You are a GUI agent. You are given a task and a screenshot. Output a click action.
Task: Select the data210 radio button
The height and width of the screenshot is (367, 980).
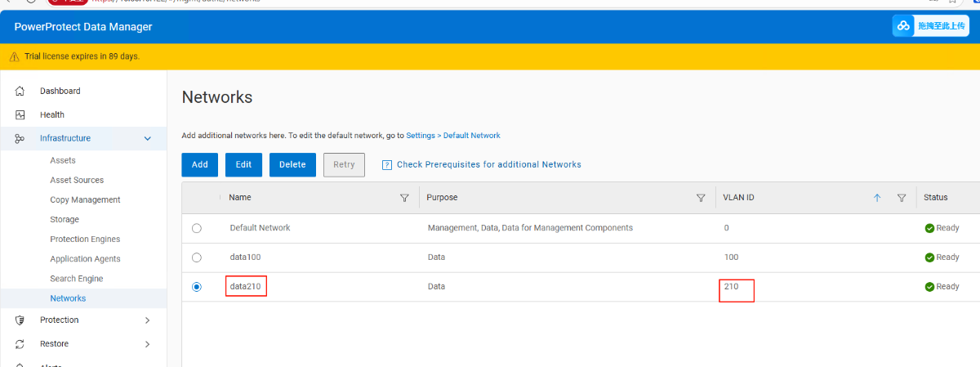click(x=196, y=287)
